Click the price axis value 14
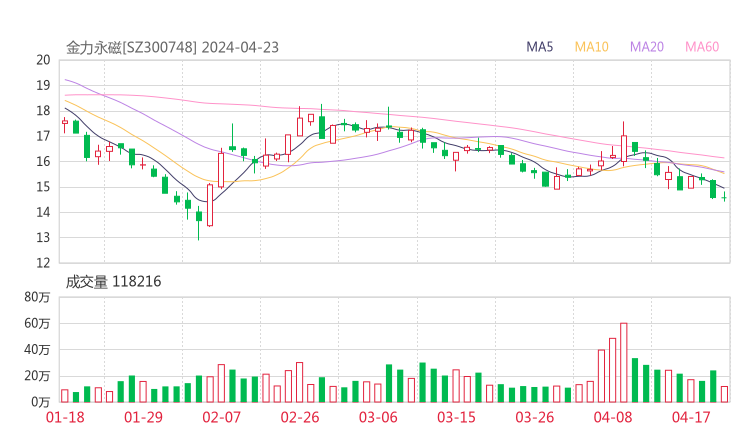The height and width of the screenshot is (440, 740). click(x=43, y=212)
